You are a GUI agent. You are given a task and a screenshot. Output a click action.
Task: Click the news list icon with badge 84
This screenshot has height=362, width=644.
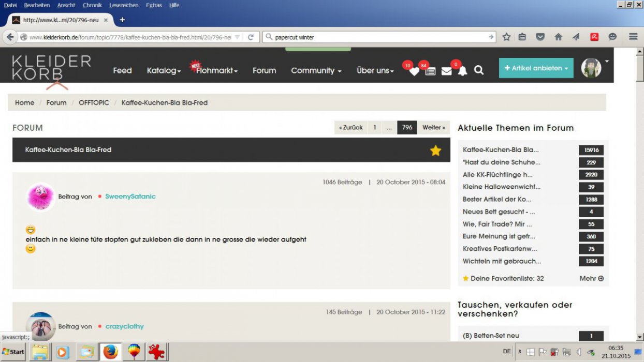[x=430, y=71]
